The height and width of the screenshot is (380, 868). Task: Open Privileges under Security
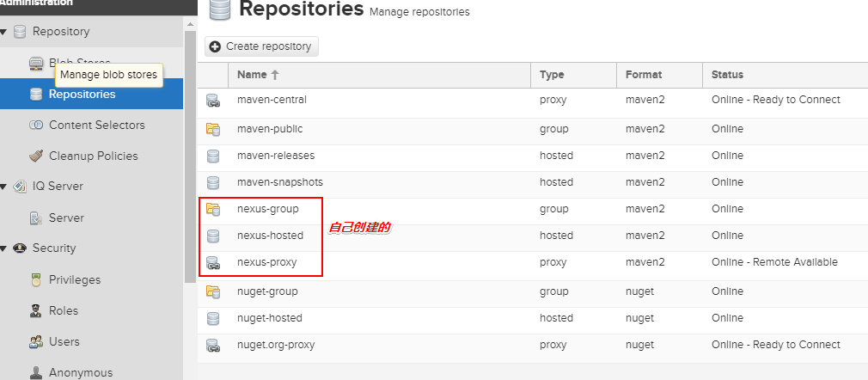point(91,280)
